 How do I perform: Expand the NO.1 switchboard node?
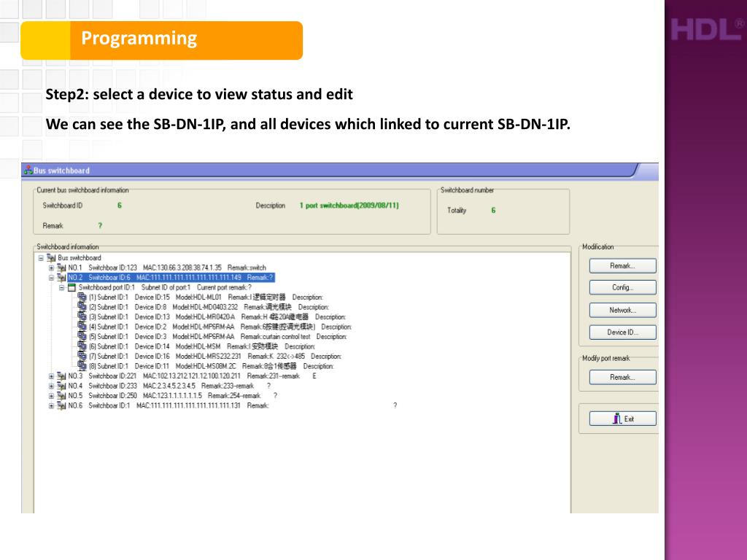click(x=52, y=268)
